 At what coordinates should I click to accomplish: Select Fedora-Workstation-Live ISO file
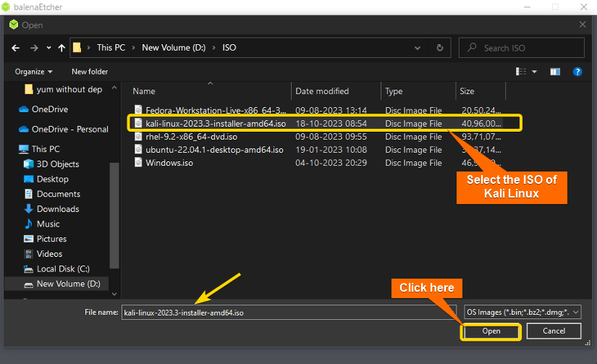click(216, 111)
